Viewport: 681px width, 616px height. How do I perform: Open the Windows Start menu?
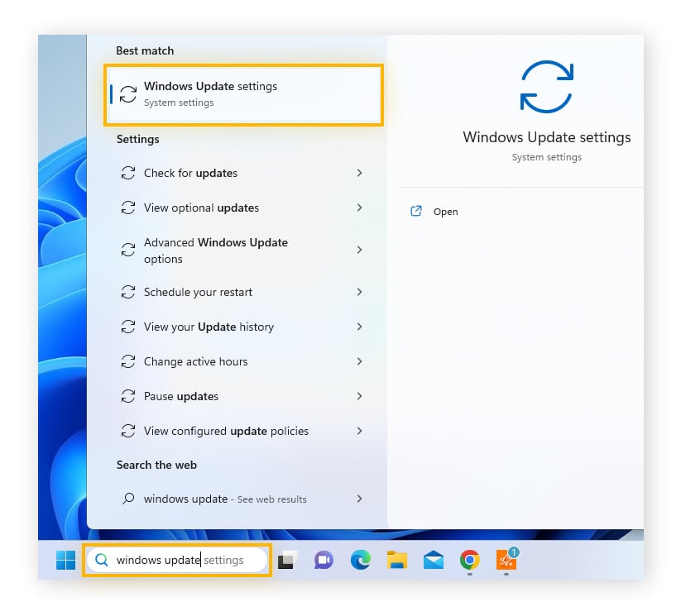tap(65, 560)
